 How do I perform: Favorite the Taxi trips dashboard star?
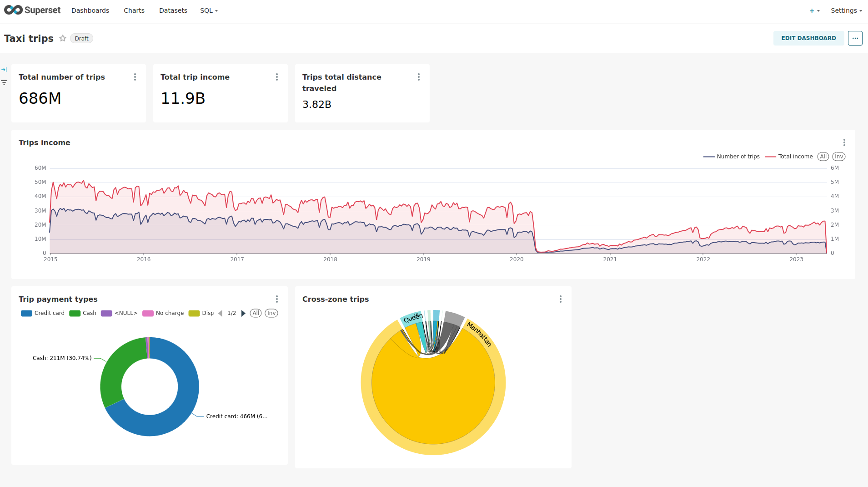[x=63, y=38]
